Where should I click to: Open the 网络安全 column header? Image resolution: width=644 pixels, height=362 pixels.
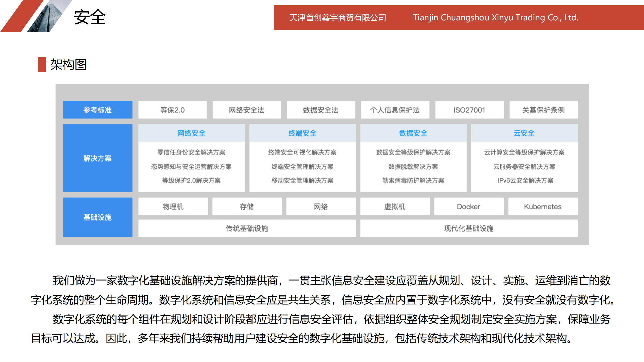click(x=191, y=133)
